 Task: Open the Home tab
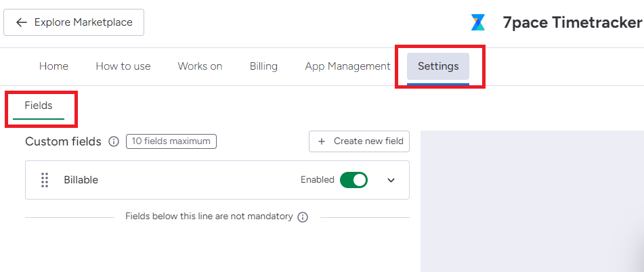(53, 66)
